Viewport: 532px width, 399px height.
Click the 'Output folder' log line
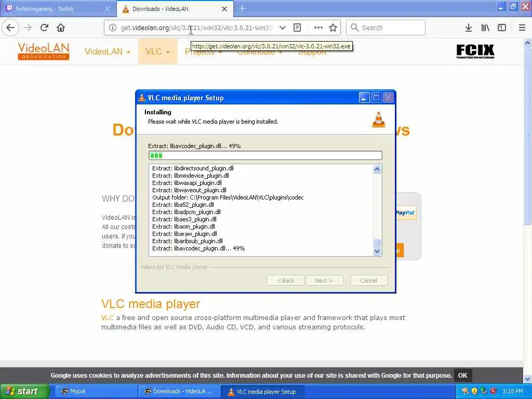pos(228,197)
